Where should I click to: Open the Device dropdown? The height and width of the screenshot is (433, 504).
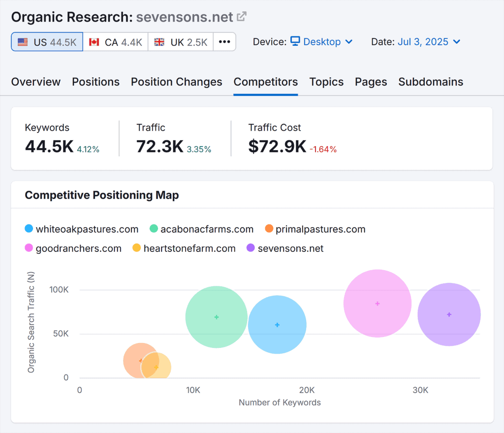click(x=322, y=42)
